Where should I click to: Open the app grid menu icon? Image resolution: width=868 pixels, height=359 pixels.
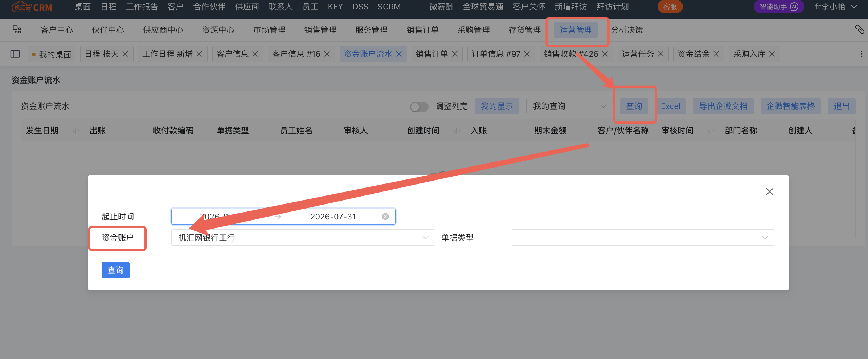coord(17,30)
